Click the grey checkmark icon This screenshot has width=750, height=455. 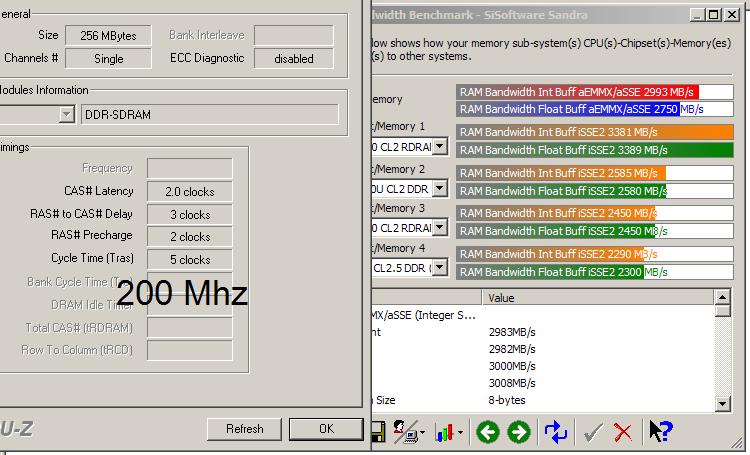click(x=593, y=433)
